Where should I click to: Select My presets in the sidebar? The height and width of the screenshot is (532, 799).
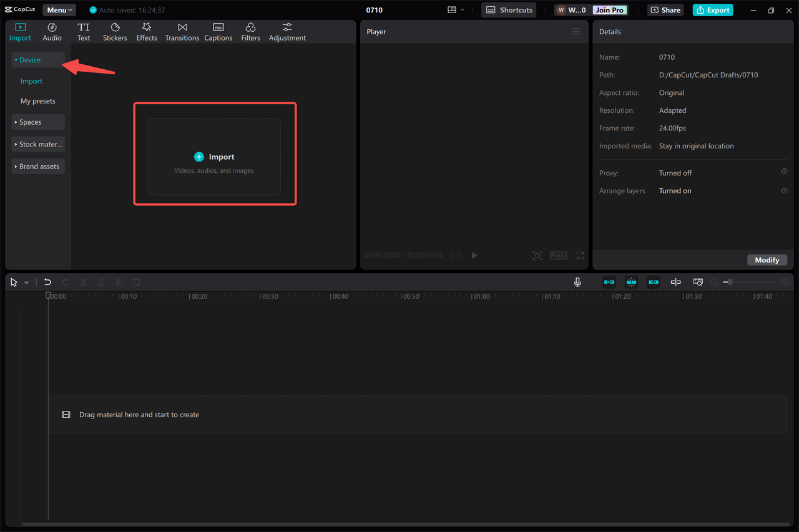pos(37,100)
